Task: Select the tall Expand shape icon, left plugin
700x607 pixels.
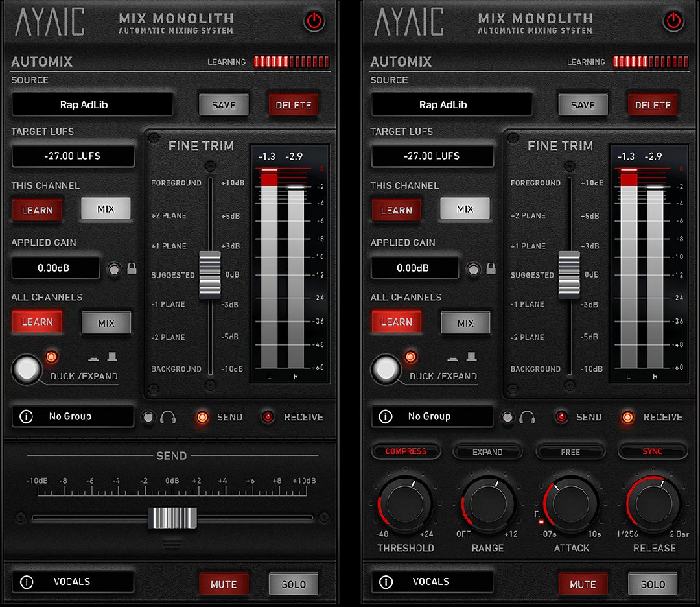Action: click(x=112, y=357)
